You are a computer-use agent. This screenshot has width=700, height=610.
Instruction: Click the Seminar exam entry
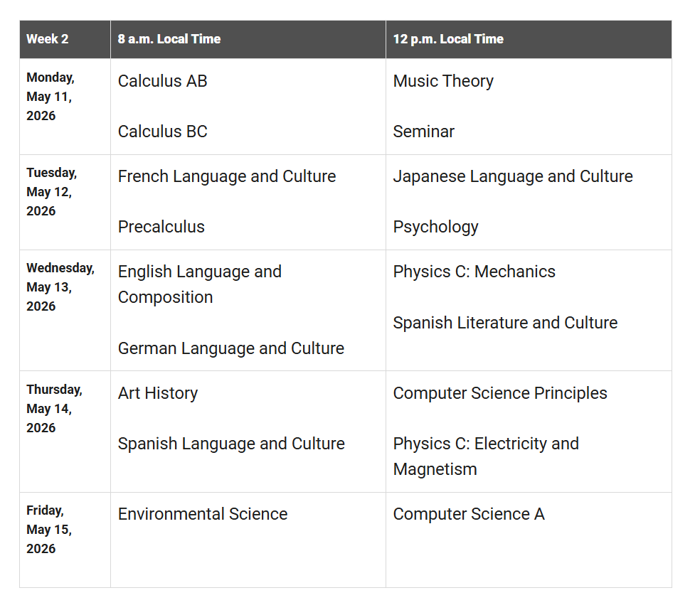tap(423, 132)
